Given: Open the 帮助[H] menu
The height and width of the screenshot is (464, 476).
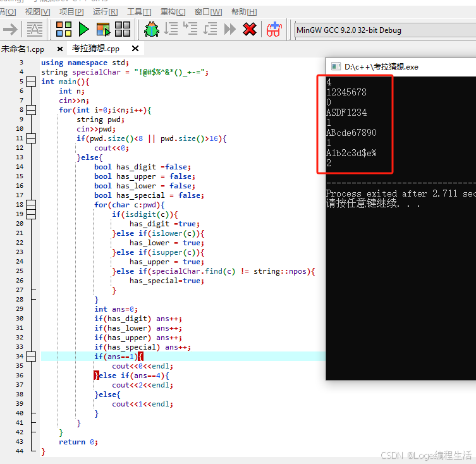Looking at the screenshot, I should tap(244, 12).
